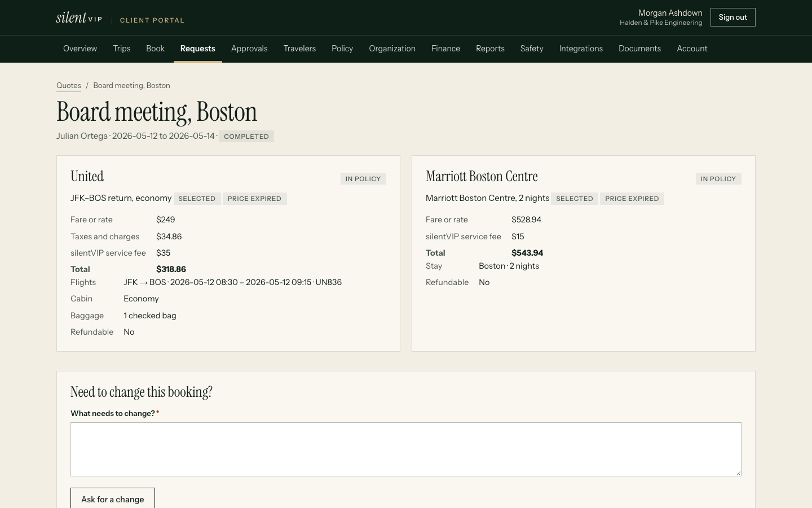Click the CLIENT PORTAL header label
This screenshot has width=812, height=508.
(x=152, y=20)
